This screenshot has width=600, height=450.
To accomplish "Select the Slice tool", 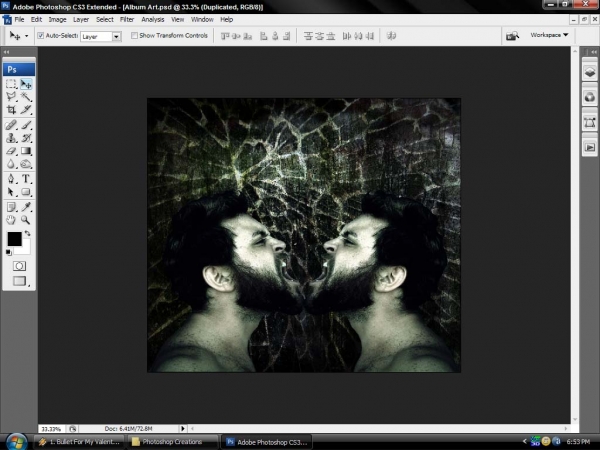I will point(26,110).
